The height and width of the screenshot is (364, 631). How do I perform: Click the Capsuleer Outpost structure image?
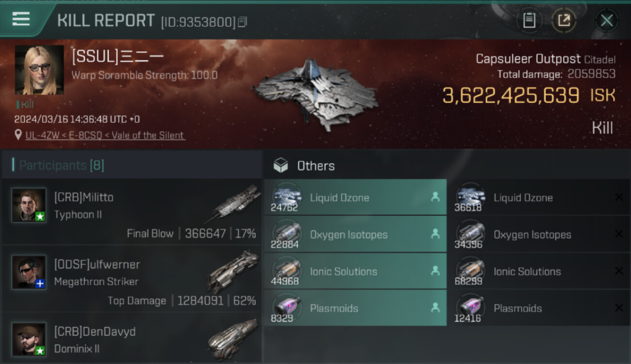click(315, 95)
